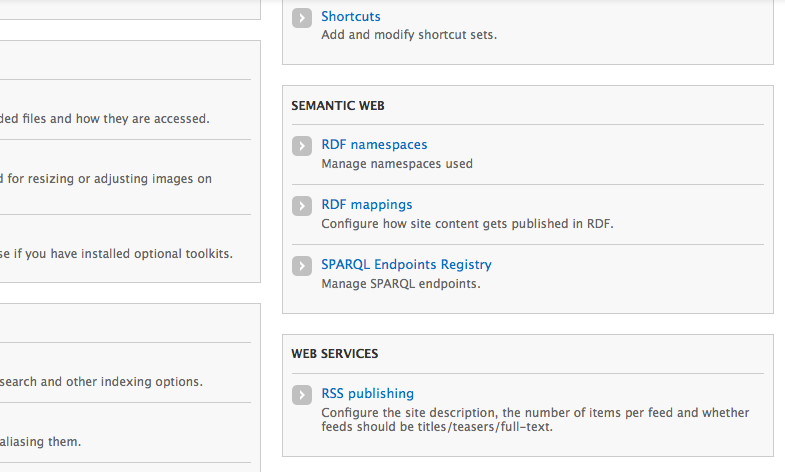Click the 'Configure the site description' RSS text
The width and height of the screenshot is (785, 472).
[535, 419]
